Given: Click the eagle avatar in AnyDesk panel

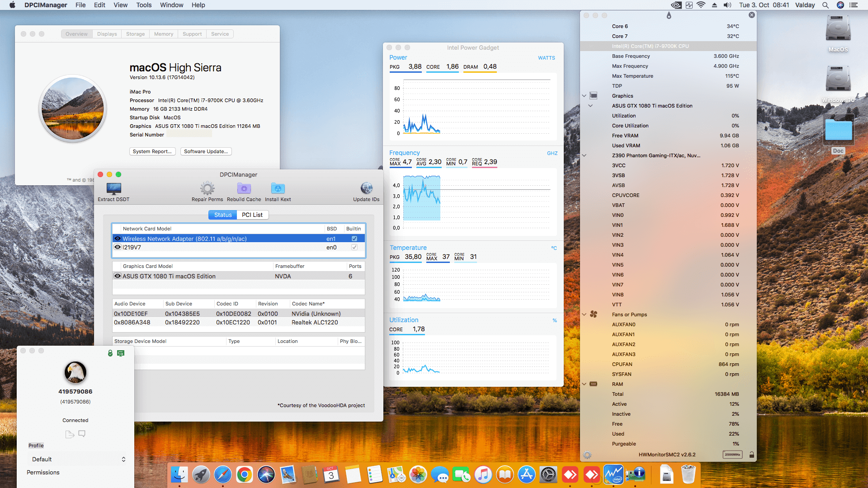Looking at the screenshot, I should (75, 372).
